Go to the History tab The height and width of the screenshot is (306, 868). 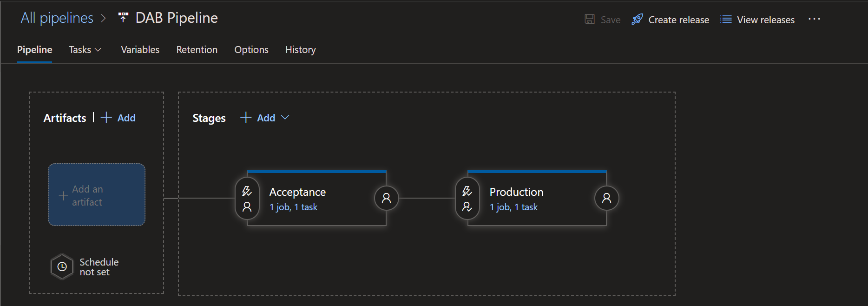(x=300, y=50)
